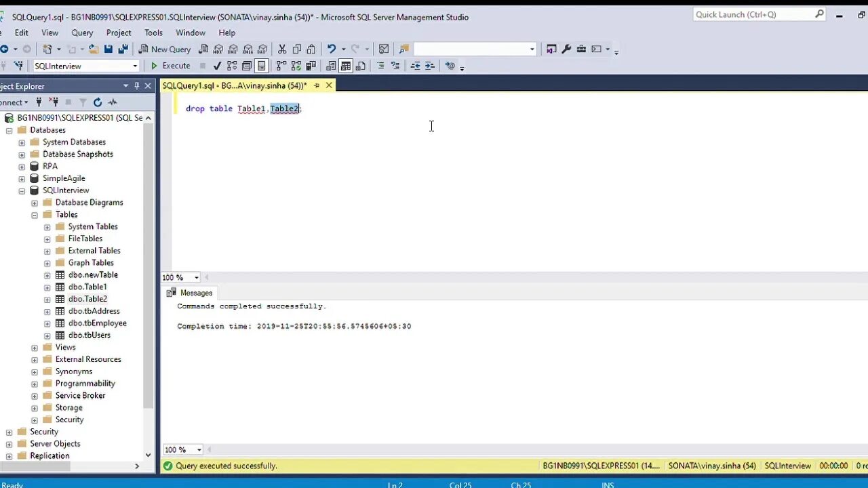Collapse the Tables folder node

pyautogui.click(x=35, y=215)
